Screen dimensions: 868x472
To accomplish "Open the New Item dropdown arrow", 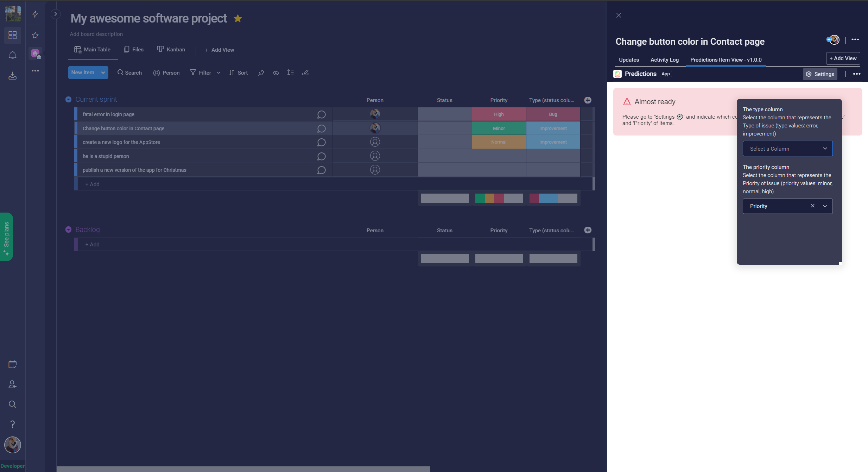I will 103,73.
